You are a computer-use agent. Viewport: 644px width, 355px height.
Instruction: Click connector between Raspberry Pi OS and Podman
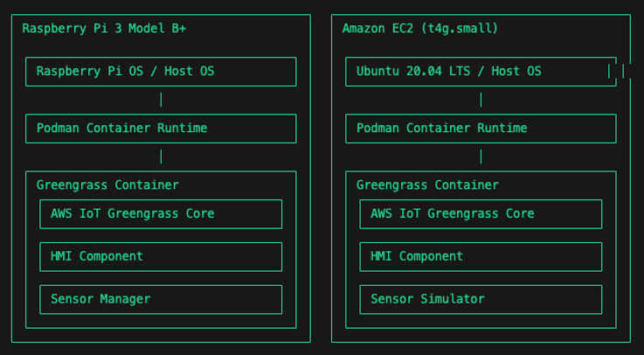pos(161,100)
